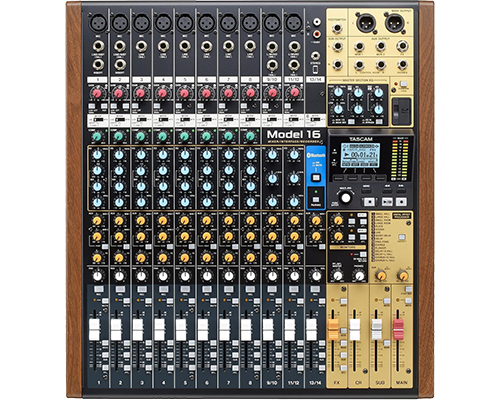Click channel 5 green COMP knob

point(184,136)
